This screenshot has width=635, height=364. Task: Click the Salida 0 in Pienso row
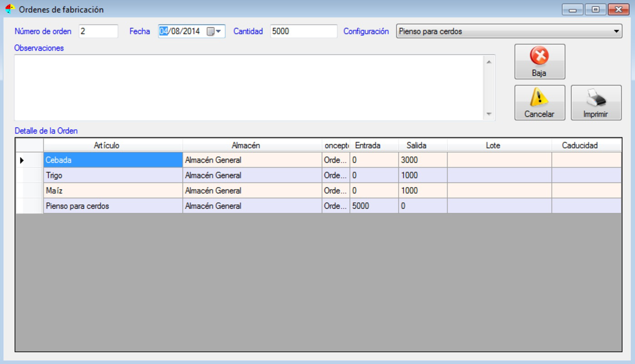point(423,206)
